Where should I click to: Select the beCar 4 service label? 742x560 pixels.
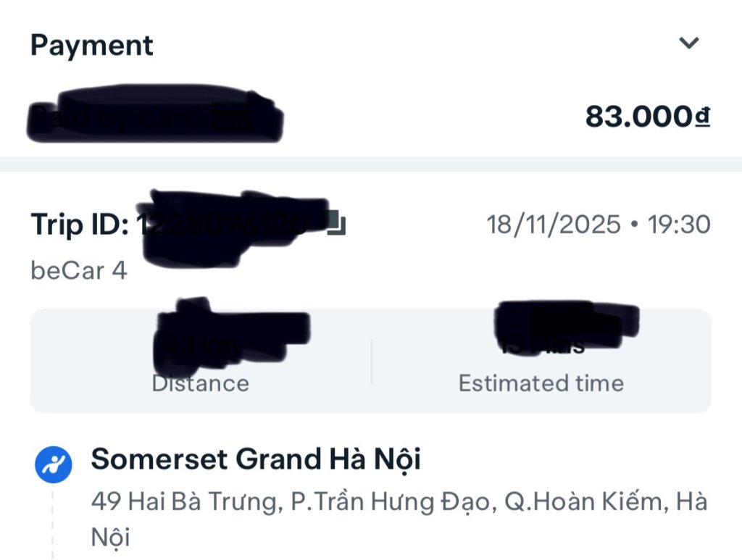79,270
